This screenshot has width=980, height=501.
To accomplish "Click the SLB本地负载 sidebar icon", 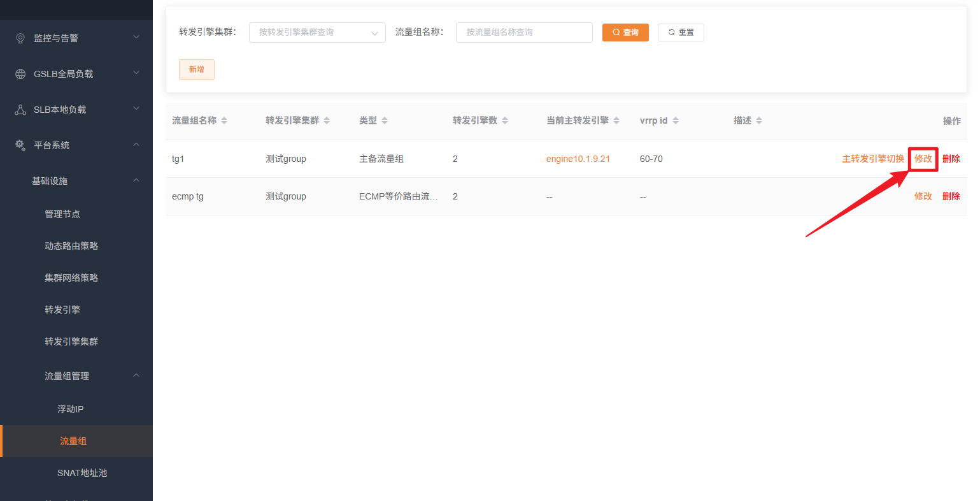I will (x=19, y=108).
